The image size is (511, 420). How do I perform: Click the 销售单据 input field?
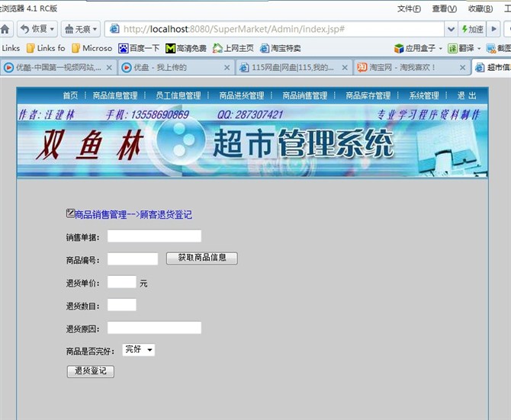point(154,236)
